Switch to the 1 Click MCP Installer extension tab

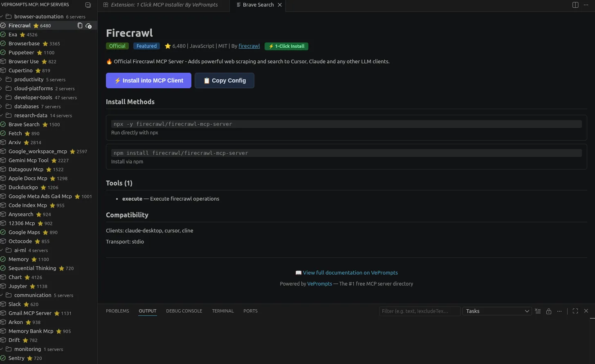pos(164,5)
